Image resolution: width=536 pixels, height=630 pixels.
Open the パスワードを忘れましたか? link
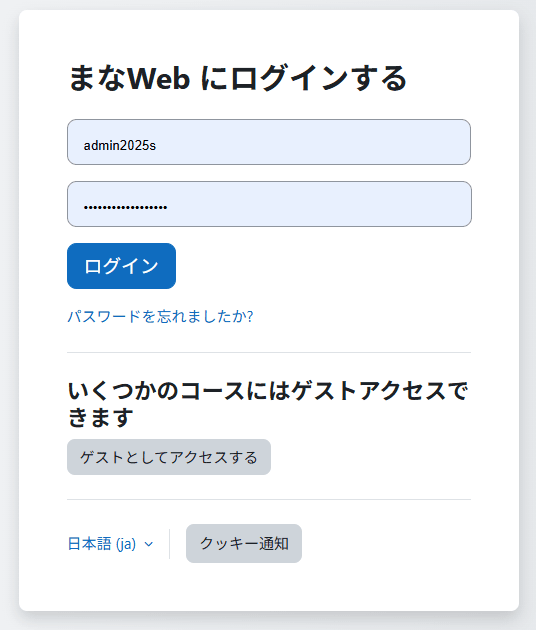[160, 317]
